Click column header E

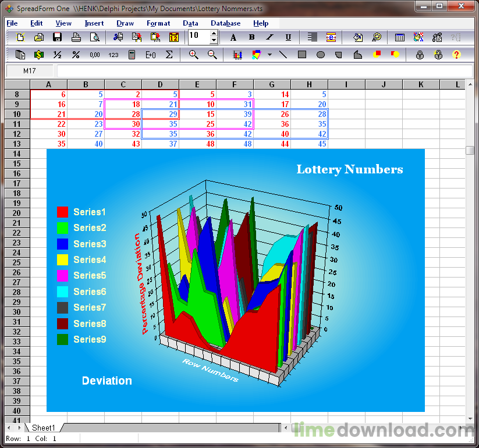coord(197,85)
